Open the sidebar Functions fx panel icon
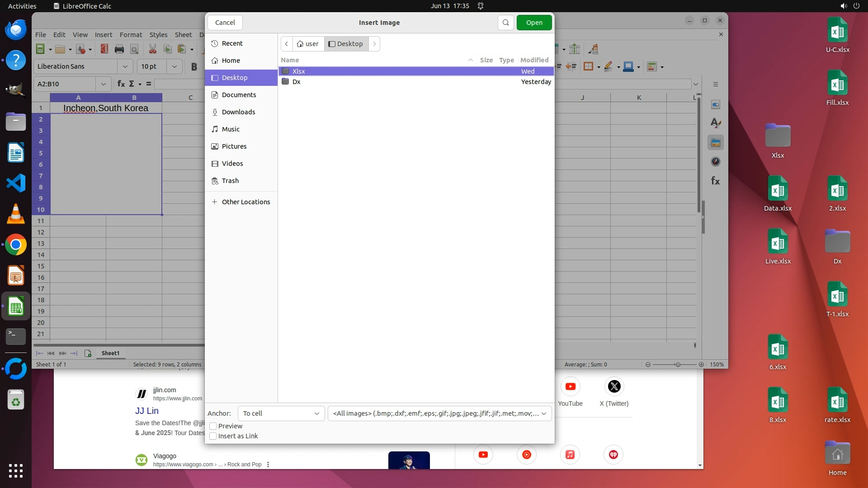The image size is (868, 488). click(715, 181)
